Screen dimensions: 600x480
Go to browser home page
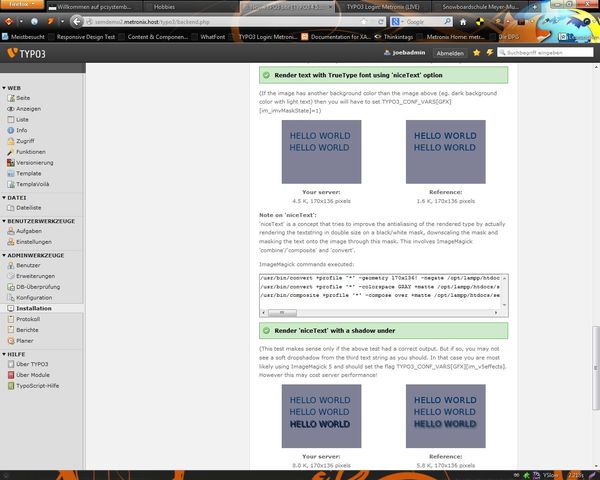(463, 22)
